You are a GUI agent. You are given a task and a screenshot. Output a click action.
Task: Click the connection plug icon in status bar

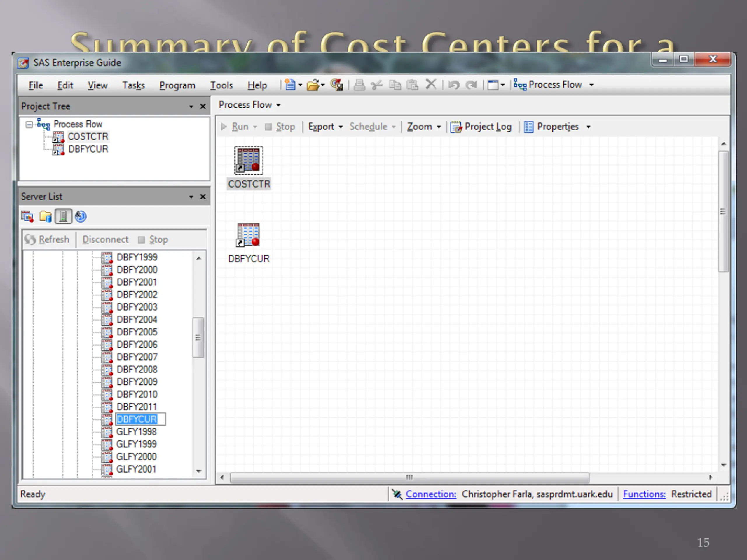coord(397,494)
